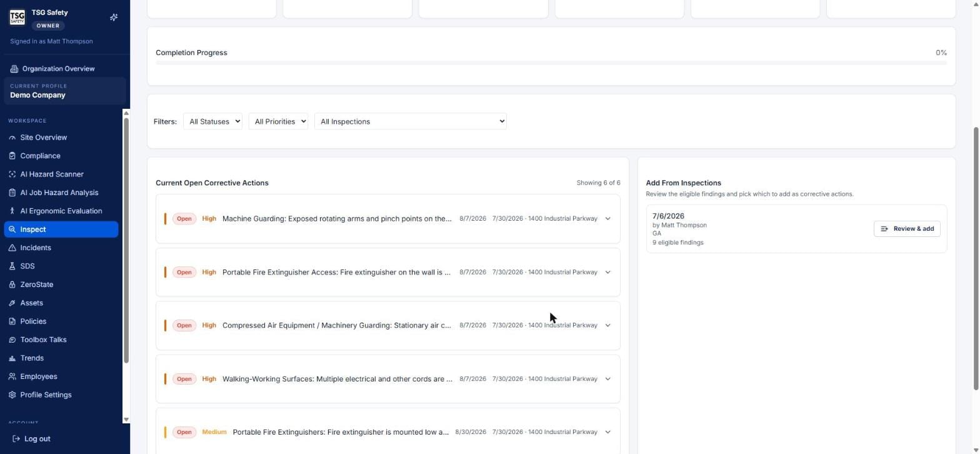This screenshot has height=454, width=980.
Task: Click the Site Overview gauge icon
Action: coord(12,138)
